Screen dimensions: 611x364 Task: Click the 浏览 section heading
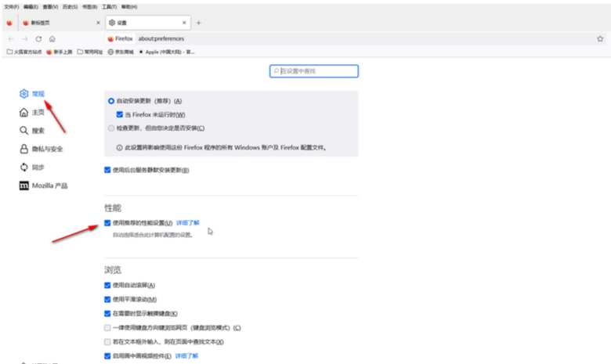click(113, 270)
